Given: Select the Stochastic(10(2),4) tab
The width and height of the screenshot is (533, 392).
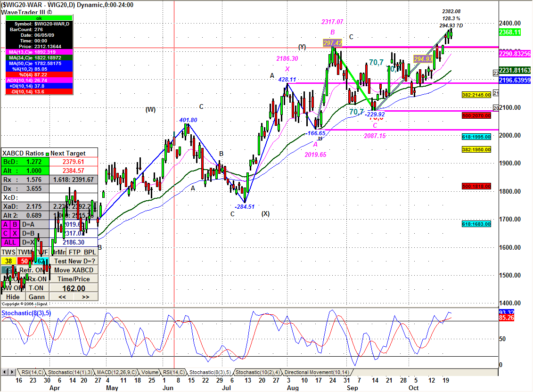Looking at the screenshot, I should 258,372.
